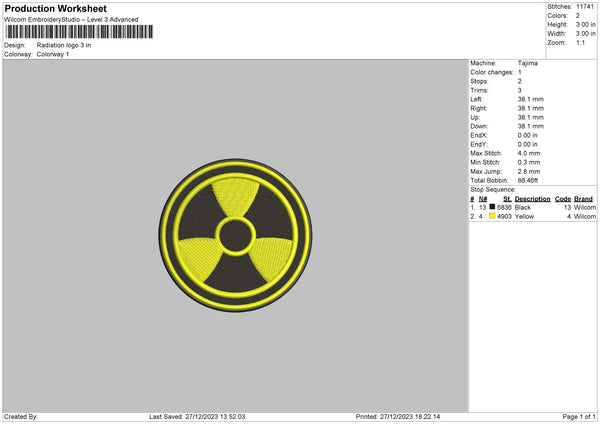Click the Machine value Tajima

click(x=528, y=63)
